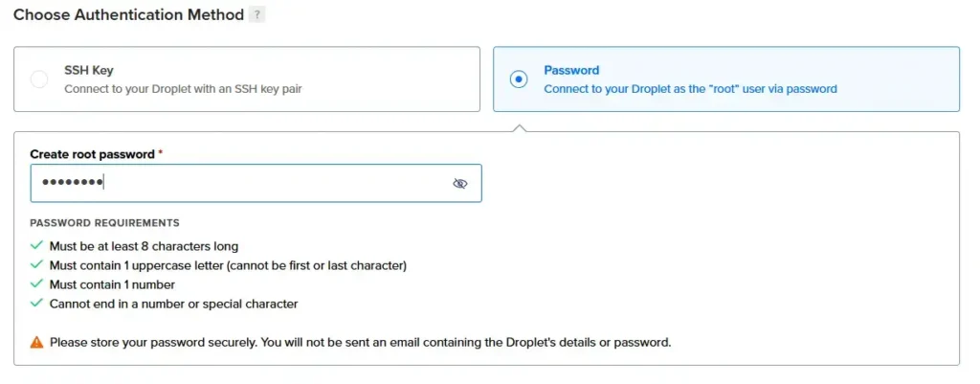980x384 pixels.
Task: Select the Password radio button
Action: 519,79
